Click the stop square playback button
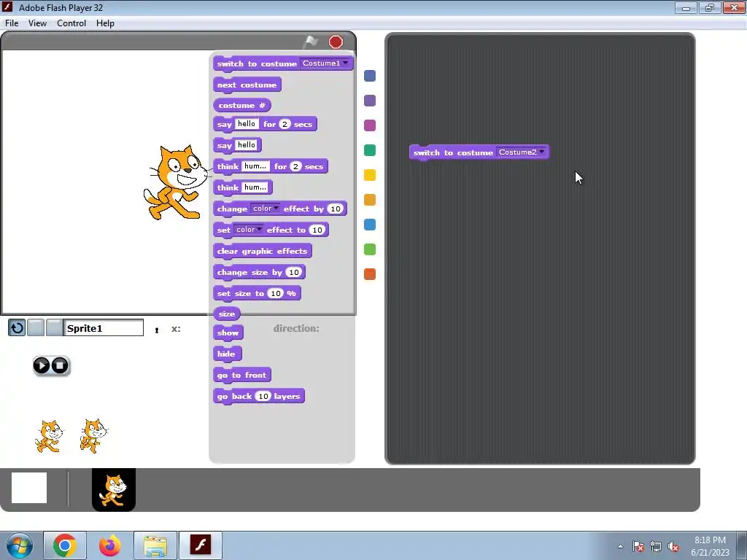The height and width of the screenshot is (560, 747). (60, 365)
